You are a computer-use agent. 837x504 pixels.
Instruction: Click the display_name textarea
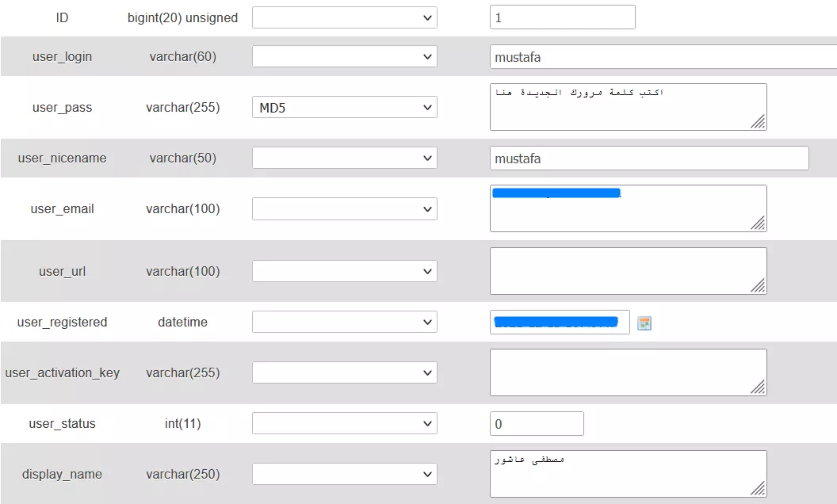pyautogui.click(x=629, y=474)
